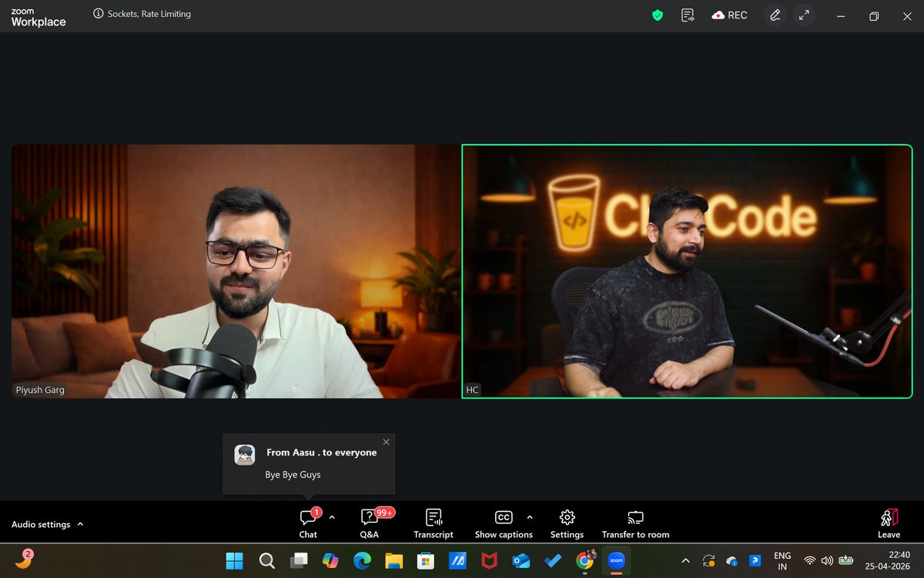
Task: Click the battery tray icon
Action: click(x=846, y=560)
